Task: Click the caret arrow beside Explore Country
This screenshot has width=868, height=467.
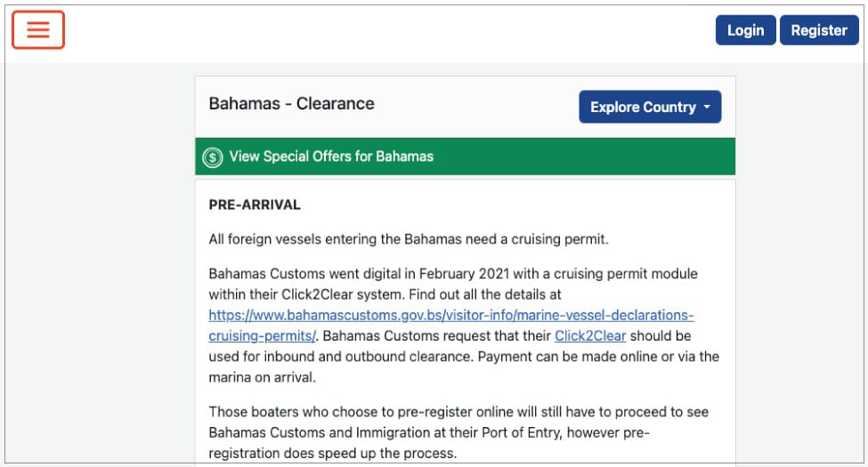Action: [x=707, y=107]
